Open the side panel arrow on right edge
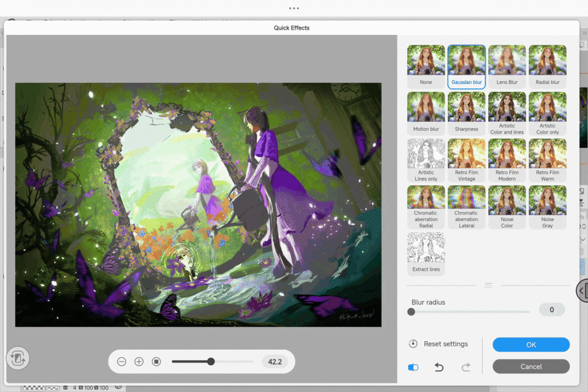The width and height of the screenshot is (588, 392). [x=582, y=291]
